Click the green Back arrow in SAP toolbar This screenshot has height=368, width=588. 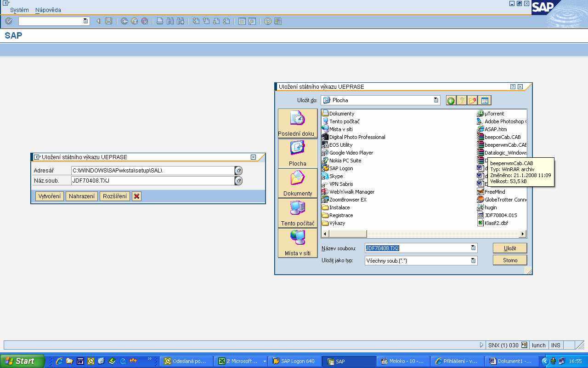tap(124, 21)
